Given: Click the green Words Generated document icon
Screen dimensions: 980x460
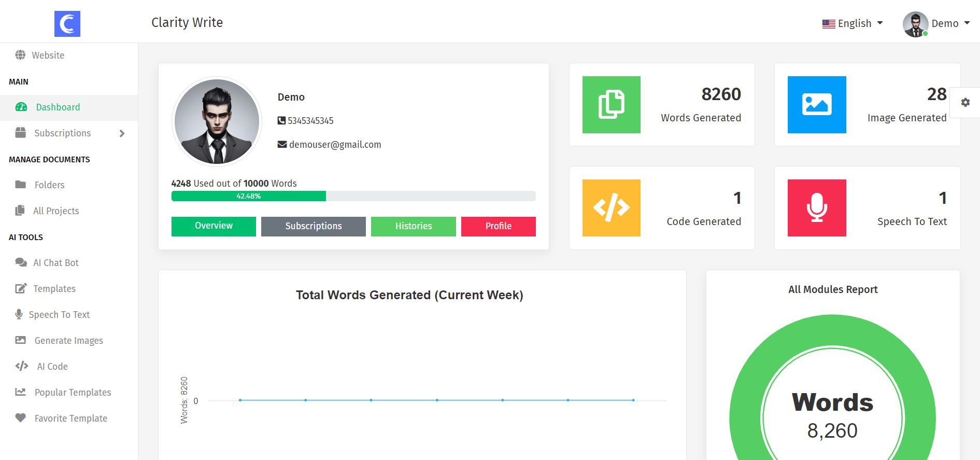Looking at the screenshot, I should (x=612, y=105).
